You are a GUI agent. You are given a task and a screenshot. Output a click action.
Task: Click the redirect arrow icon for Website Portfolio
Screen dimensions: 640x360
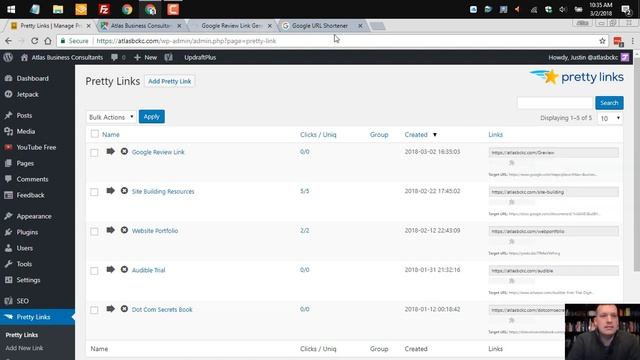110,230
